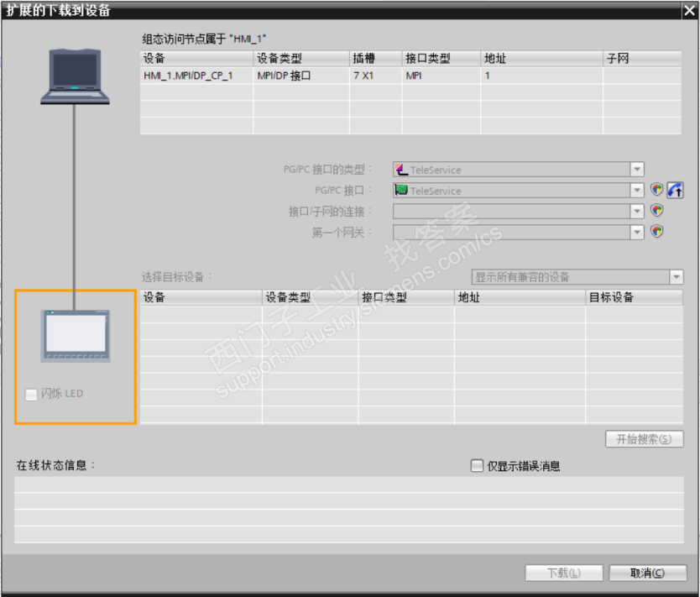This screenshot has height=597, width=700.
Task: Click the shield icon beside 第一个网关
Action: pos(656,231)
